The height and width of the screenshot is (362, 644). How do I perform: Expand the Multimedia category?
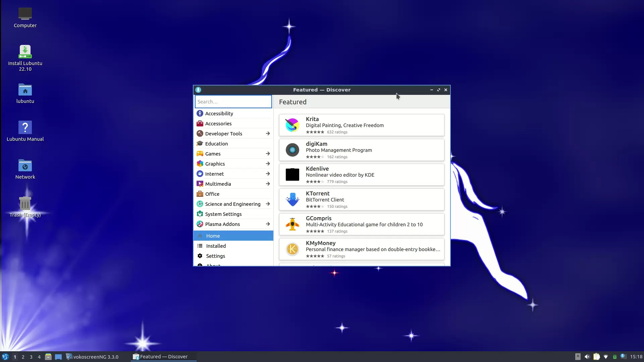(x=268, y=184)
